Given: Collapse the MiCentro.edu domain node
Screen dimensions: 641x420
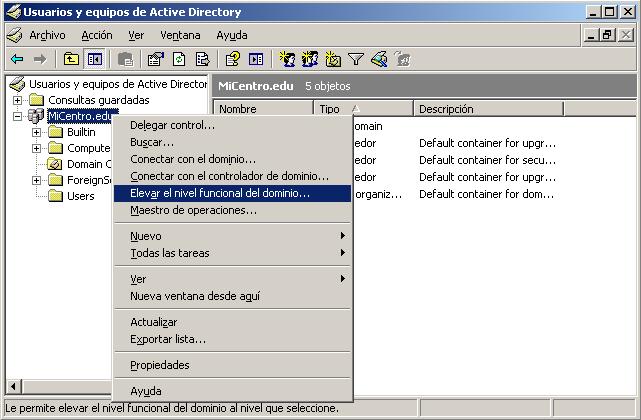Looking at the screenshot, I should 18,116.
